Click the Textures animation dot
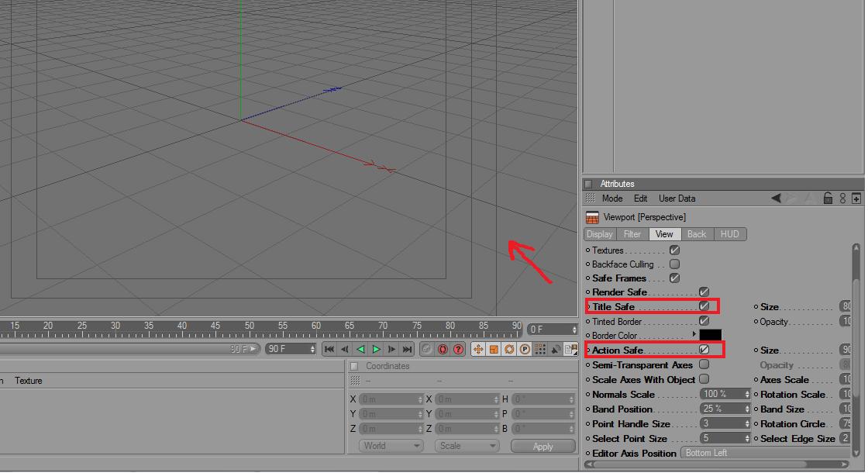The width and height of the screenshot is (868, 473). [x=588, y=250]
